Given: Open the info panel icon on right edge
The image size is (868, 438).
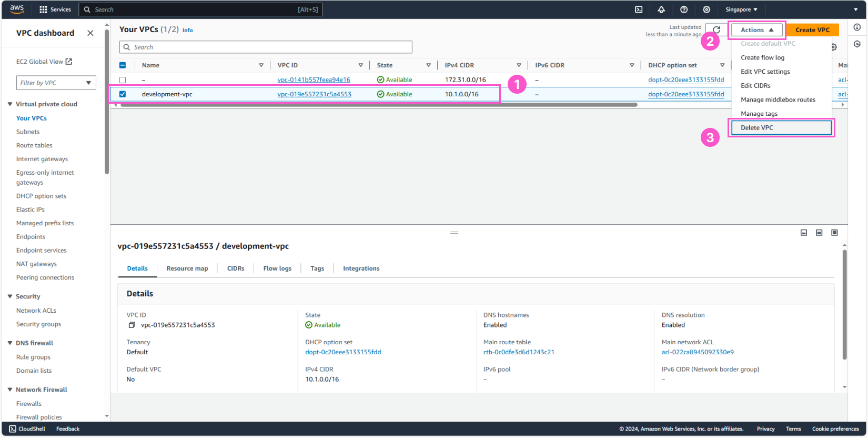Looking at the screenshot, I should coord(857,28).
